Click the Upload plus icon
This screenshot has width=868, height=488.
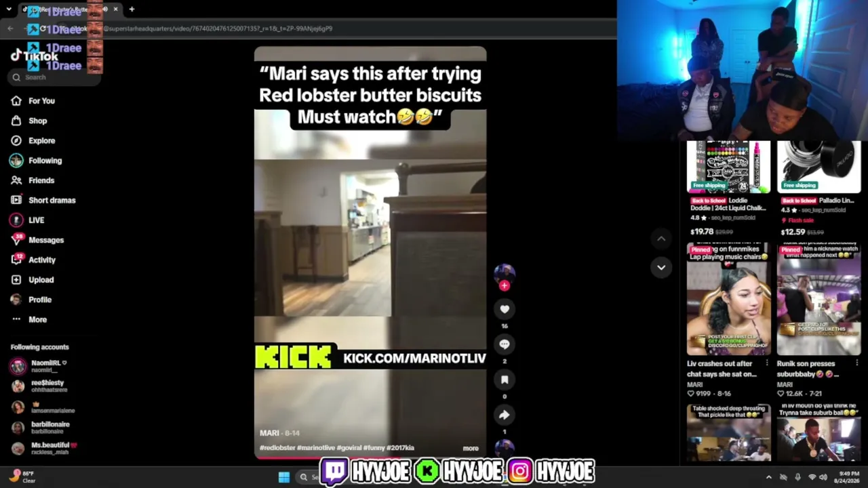[16, 280]
